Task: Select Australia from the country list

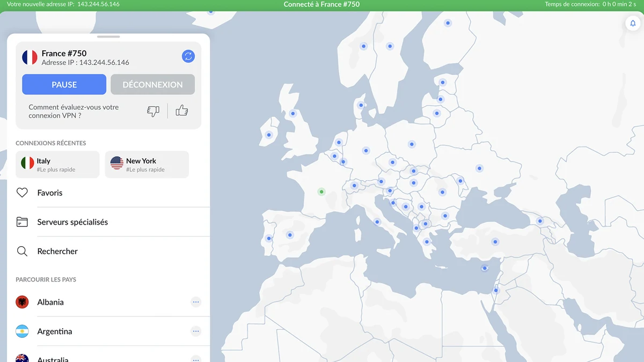Action: 108,357
